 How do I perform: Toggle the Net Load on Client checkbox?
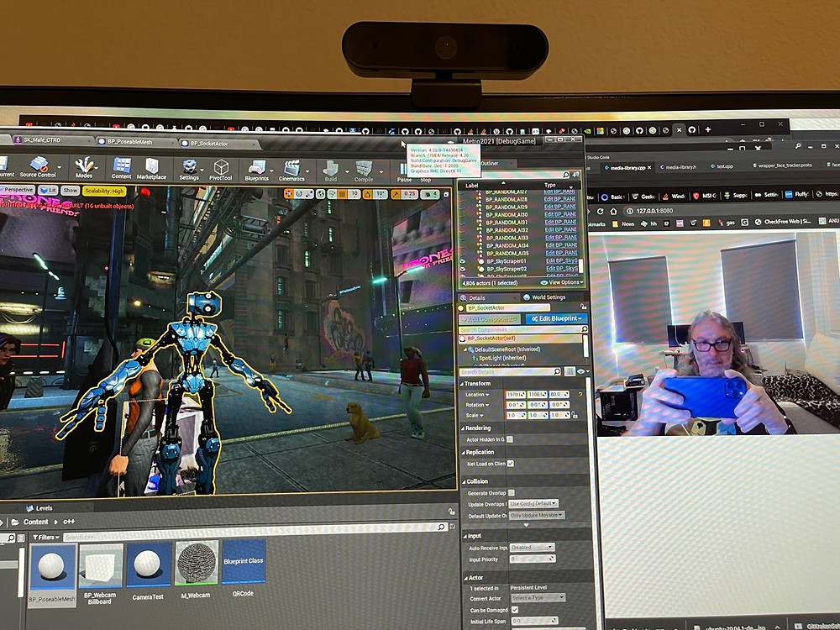(x=511, y=464)
